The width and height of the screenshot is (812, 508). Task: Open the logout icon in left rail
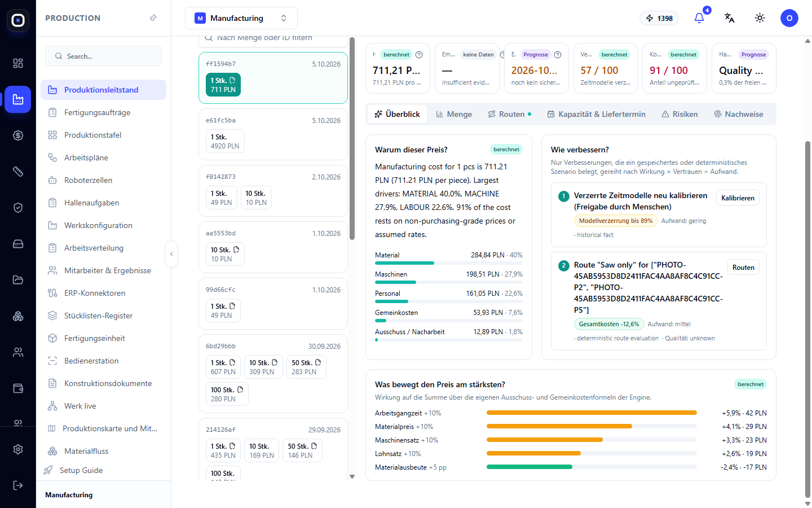(18, 485)
